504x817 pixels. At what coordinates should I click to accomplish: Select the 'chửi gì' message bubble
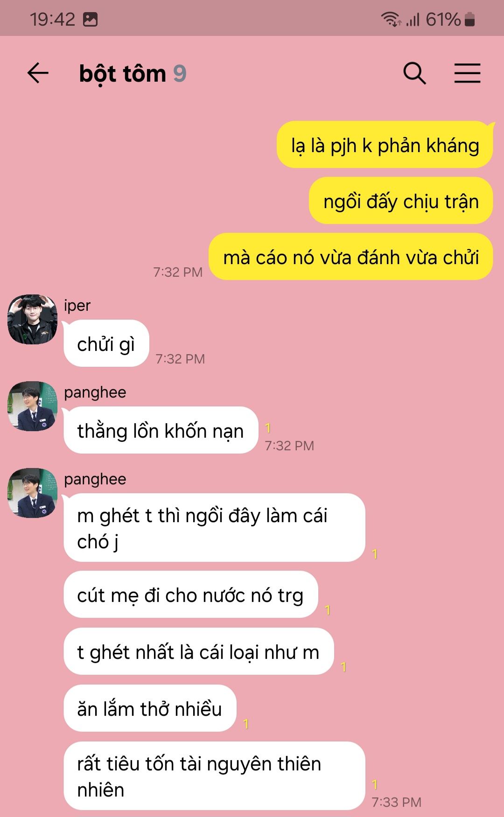click(x=106, y=343)
